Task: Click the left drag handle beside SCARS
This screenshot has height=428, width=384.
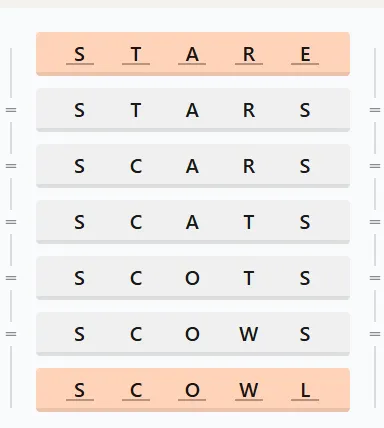Action: 11,166
